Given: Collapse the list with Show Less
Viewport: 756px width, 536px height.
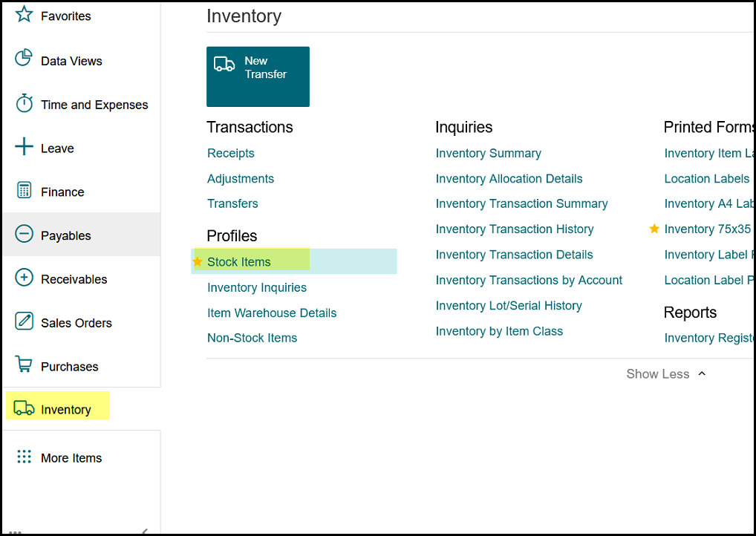Looking at the screenshot, I should [665, 374].
